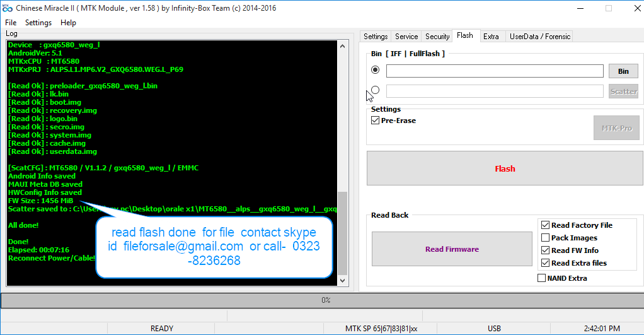This screenshot has height=335, width=644.
Task: Minimize the Chinese Miracle window
Action: (x=580, y=8)
